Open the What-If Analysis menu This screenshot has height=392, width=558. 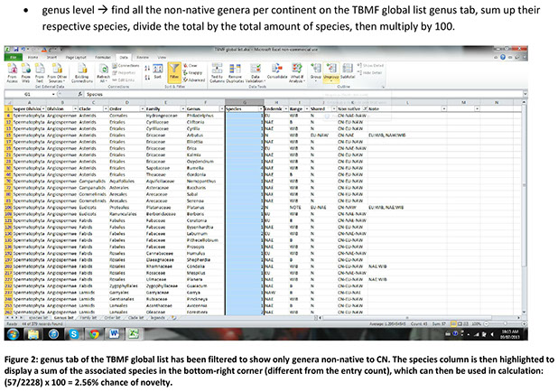pos(297,72)
